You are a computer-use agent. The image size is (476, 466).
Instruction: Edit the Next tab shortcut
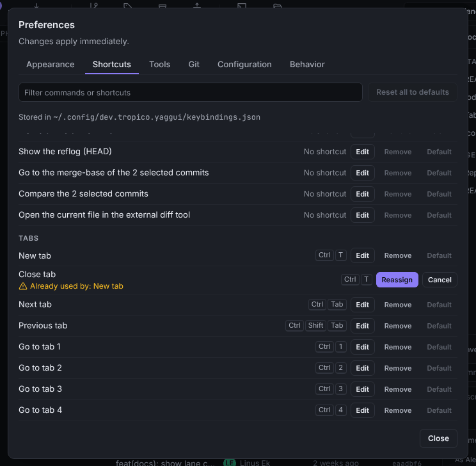click(x=363, y=305)
